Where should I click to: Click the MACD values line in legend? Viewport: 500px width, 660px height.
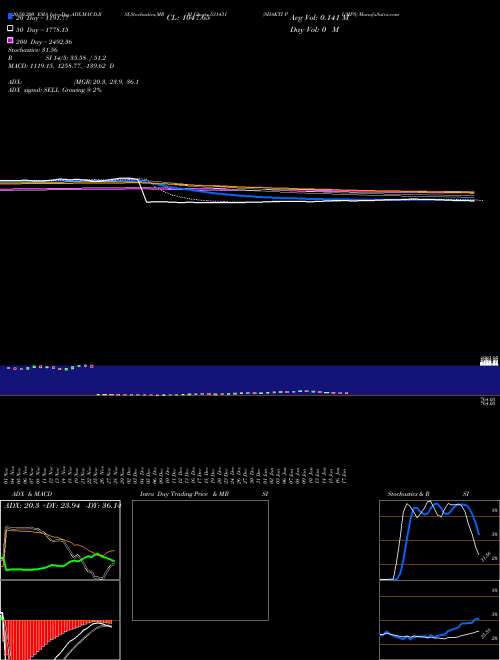click(61, 66)
